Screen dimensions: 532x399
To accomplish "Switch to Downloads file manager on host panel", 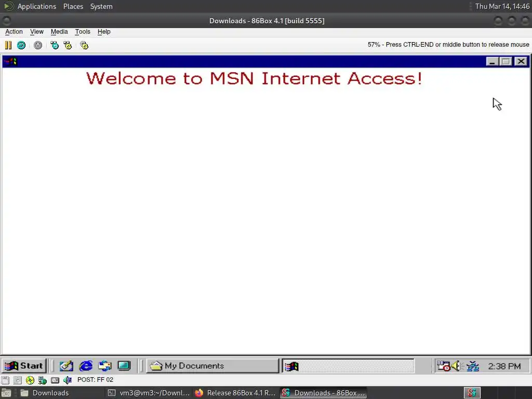I will pos(61,393).
